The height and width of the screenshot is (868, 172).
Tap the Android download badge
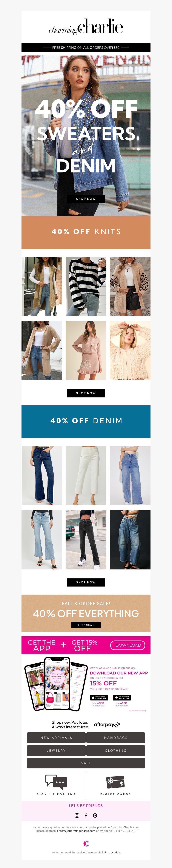(x=122, y=697)
